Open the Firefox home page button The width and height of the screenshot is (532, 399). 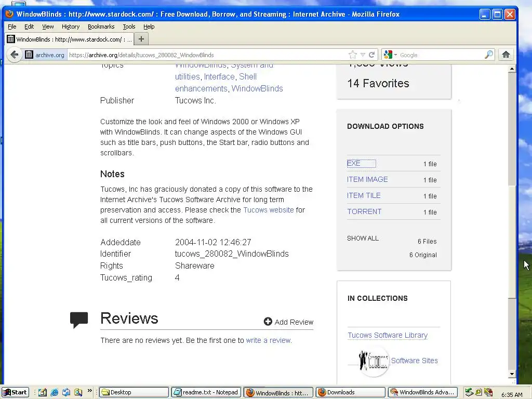coord(506,55)
